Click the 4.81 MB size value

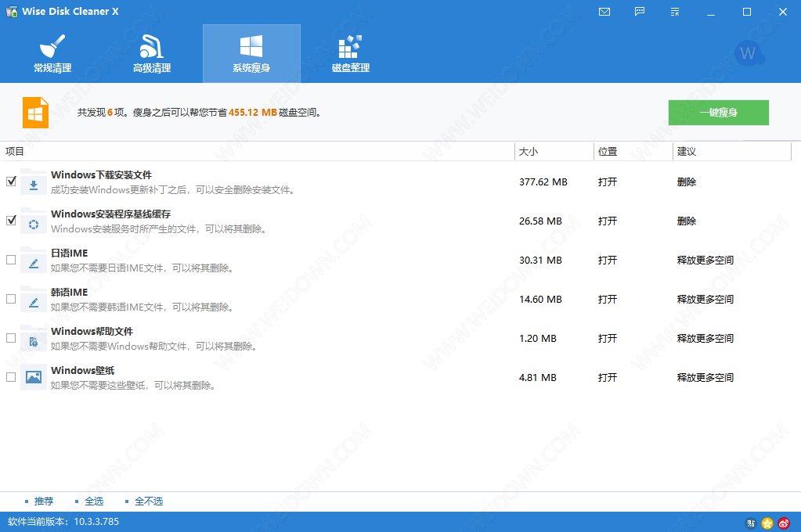point(538,378)
